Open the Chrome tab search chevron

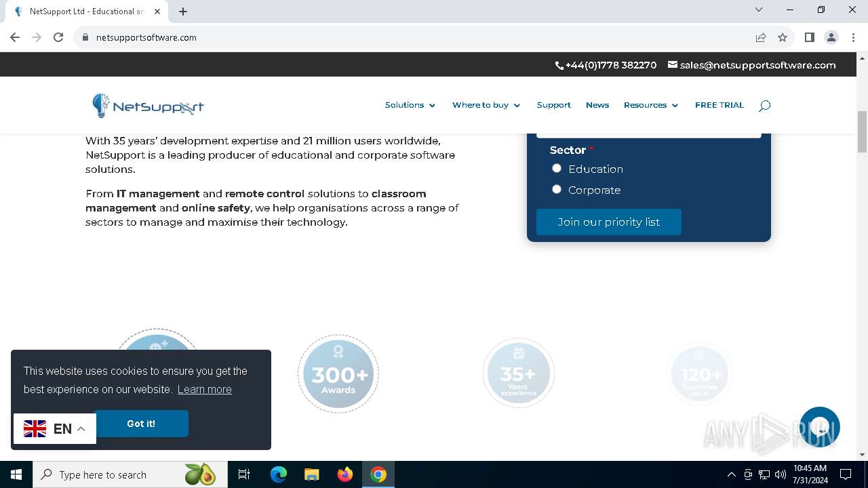pos(759,9)
